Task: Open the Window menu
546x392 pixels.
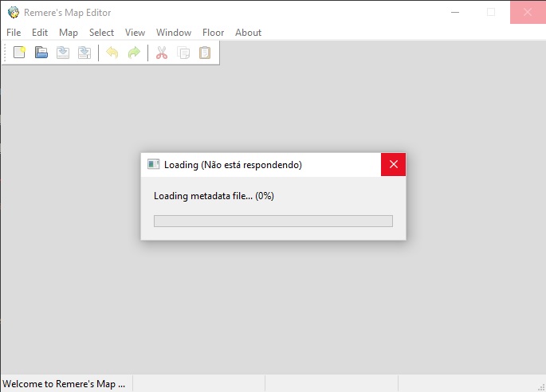Action: click(174, 33)
